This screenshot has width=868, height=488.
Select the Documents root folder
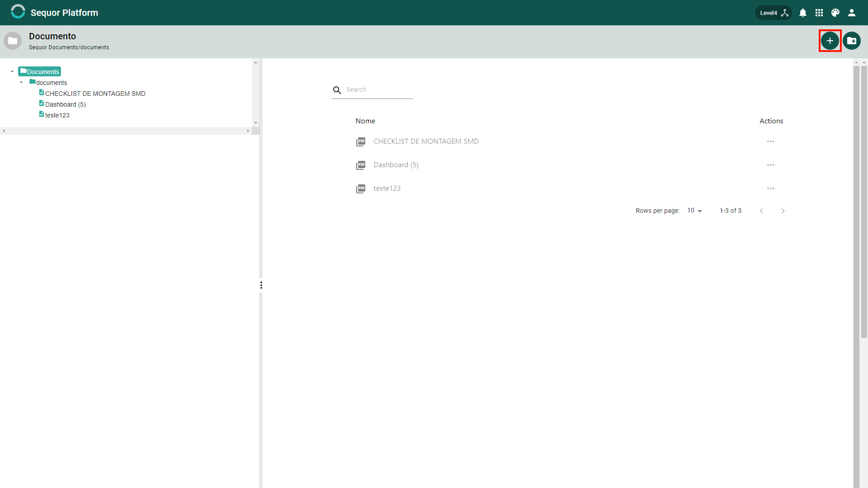click(x=40, y=71)
